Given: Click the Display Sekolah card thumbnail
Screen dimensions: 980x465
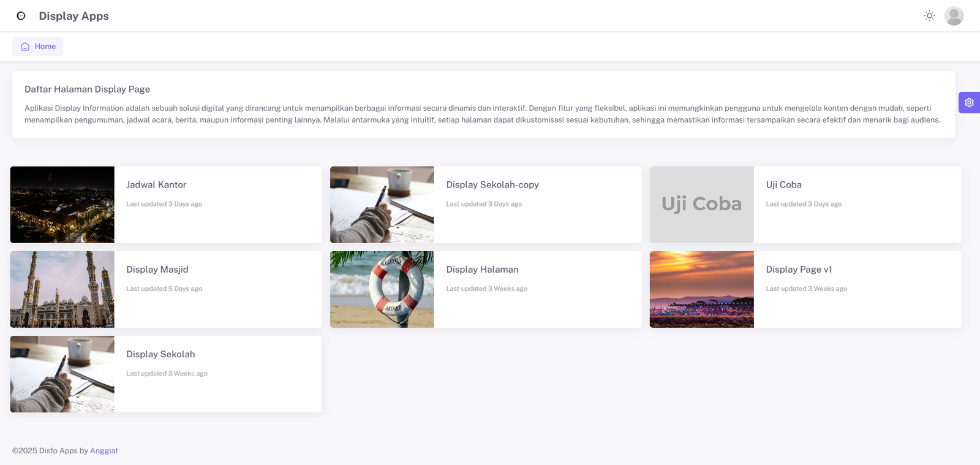Looking at the screenshot, I should [x=62, y=374].
